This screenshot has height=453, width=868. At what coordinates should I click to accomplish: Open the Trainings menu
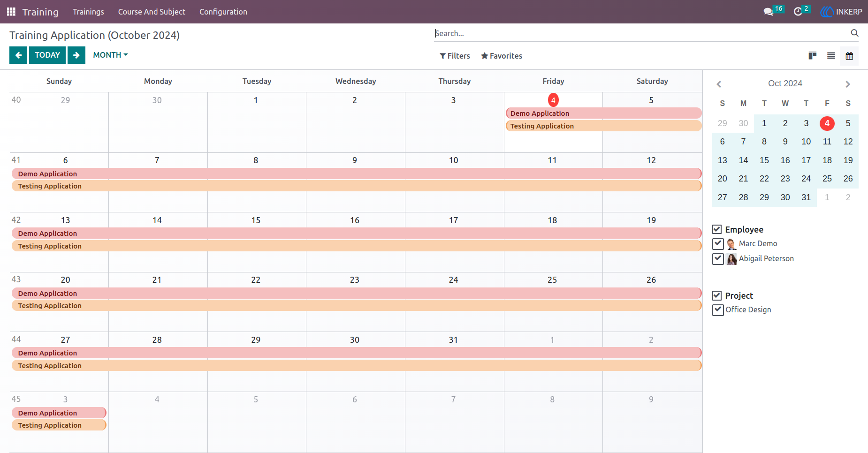[x=88, y=12]
